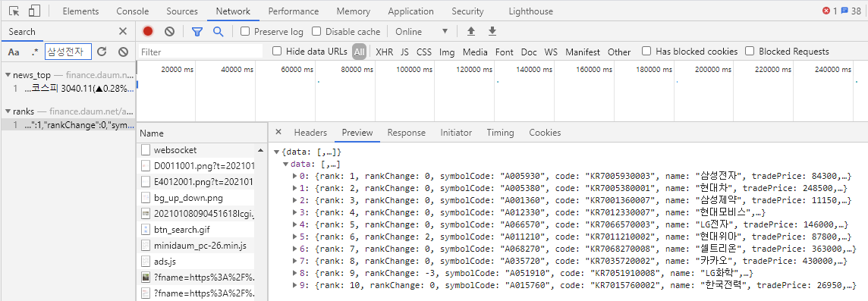Open the Initiator tab of the request
Image resolution: width=868 pixels, height=301 pixels.
click(456, 133)
